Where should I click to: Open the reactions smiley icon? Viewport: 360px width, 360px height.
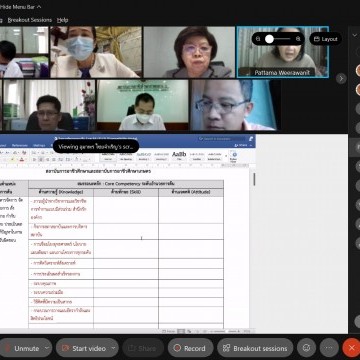click(306, 348)
